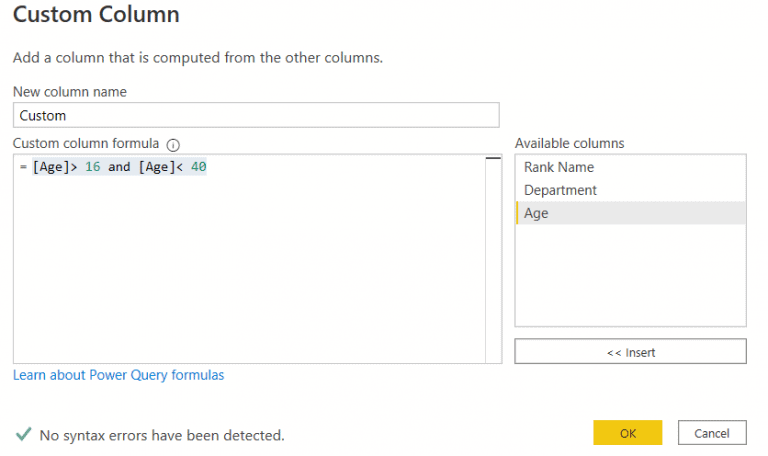
Task: Click the New column name field
Action: point(256,116)
